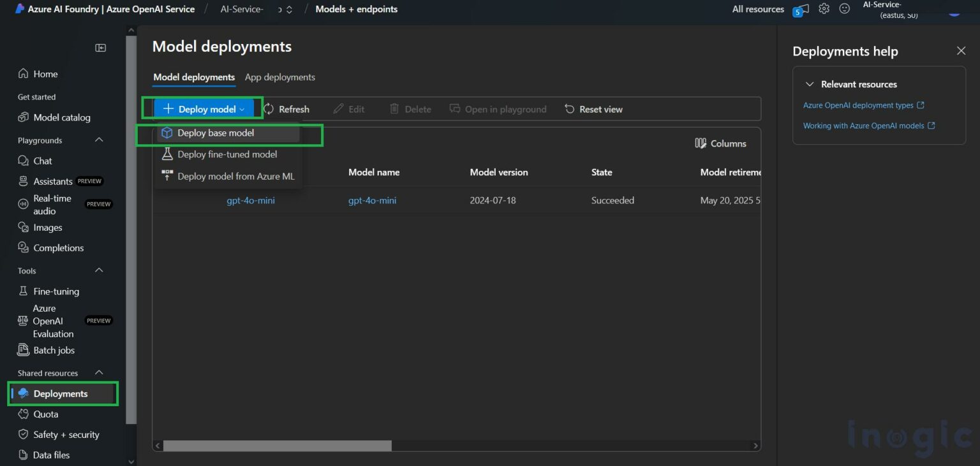This screenshot has width=980, height=466.
Task: Toggle the sidebar collapse icon
Action: click(x=100, y=47)
